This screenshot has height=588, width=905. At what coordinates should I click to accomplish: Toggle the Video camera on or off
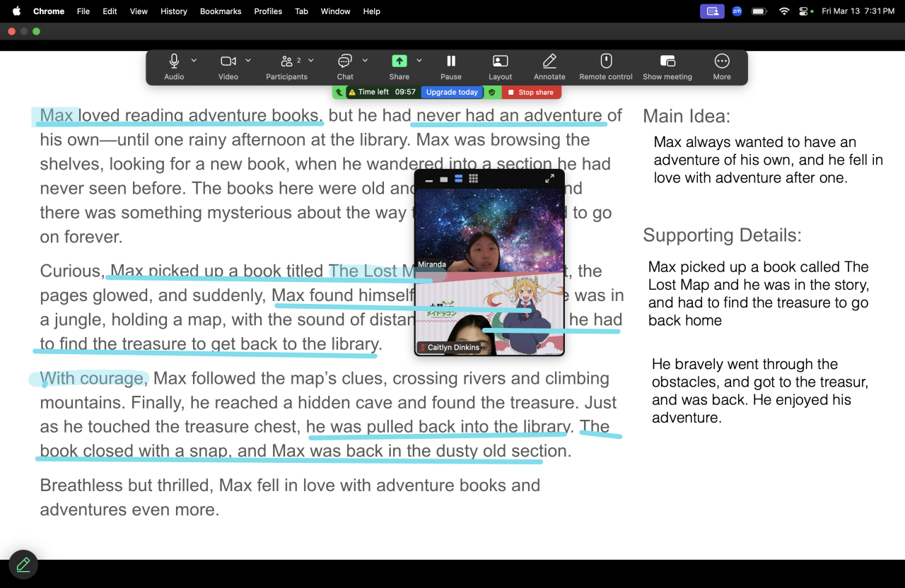click(228, 61)
